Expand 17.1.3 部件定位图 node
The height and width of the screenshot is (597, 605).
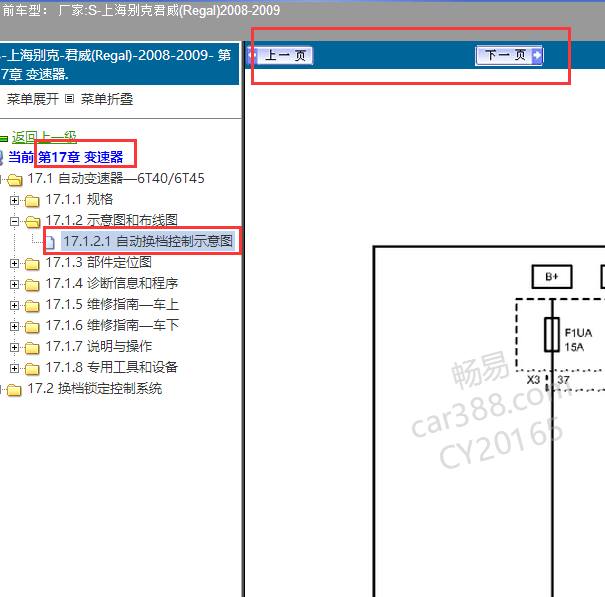coord(14,263)
